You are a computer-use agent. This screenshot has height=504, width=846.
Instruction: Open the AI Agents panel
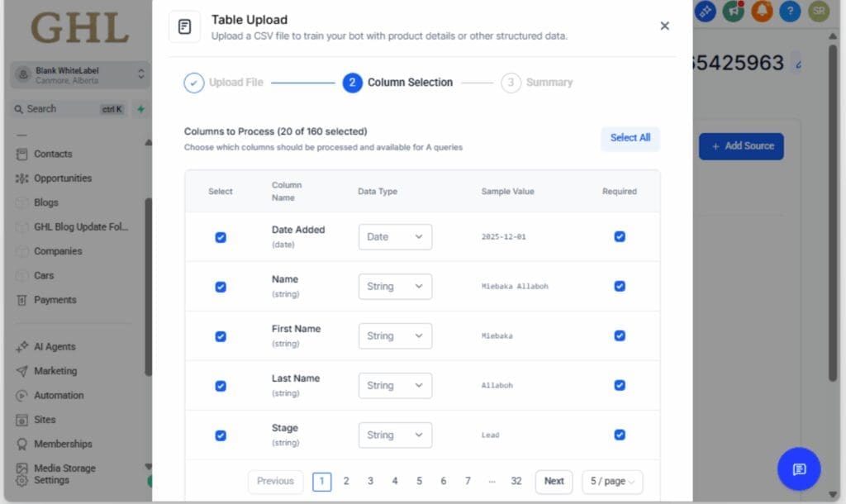[x=21, y=346]
